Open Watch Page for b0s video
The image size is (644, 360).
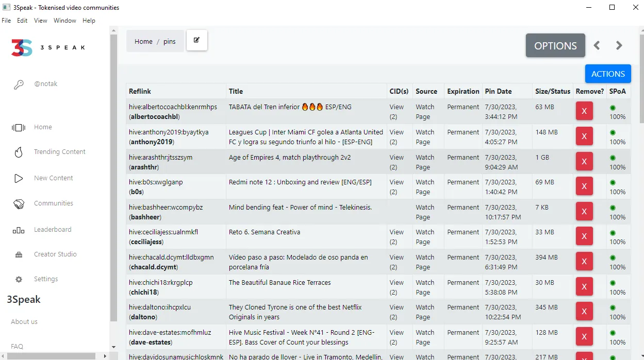[x=425, y=187]
